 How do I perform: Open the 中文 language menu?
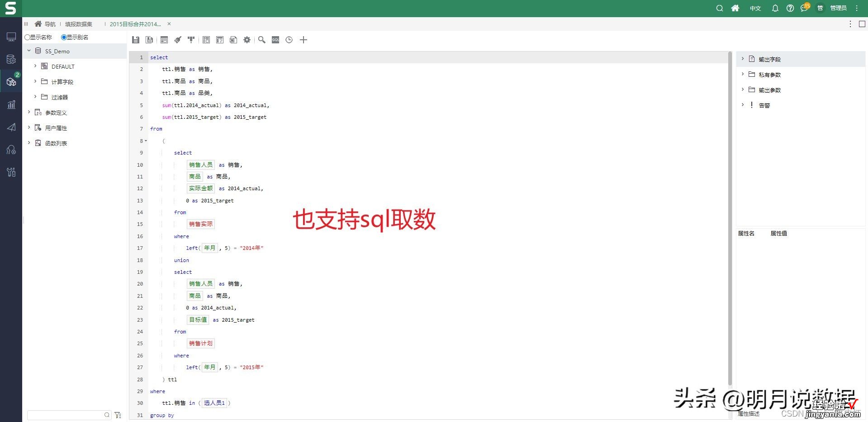[755, 8]
